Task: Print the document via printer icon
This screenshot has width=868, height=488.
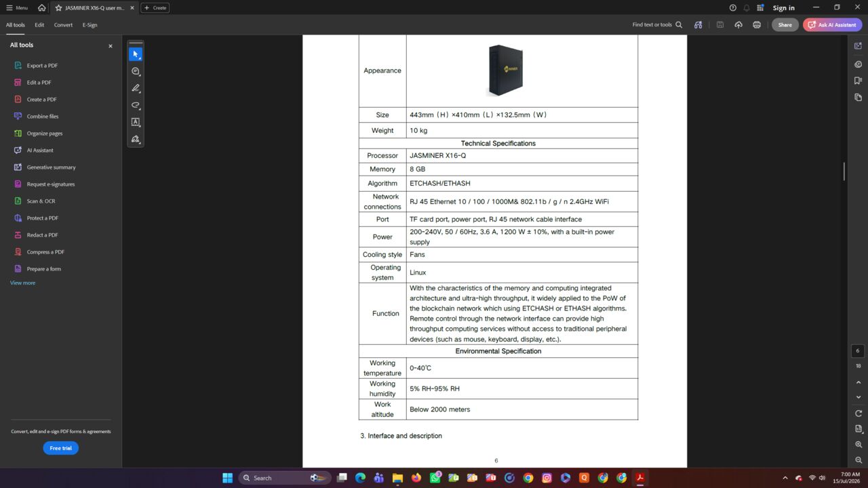Action: (757, 25)
